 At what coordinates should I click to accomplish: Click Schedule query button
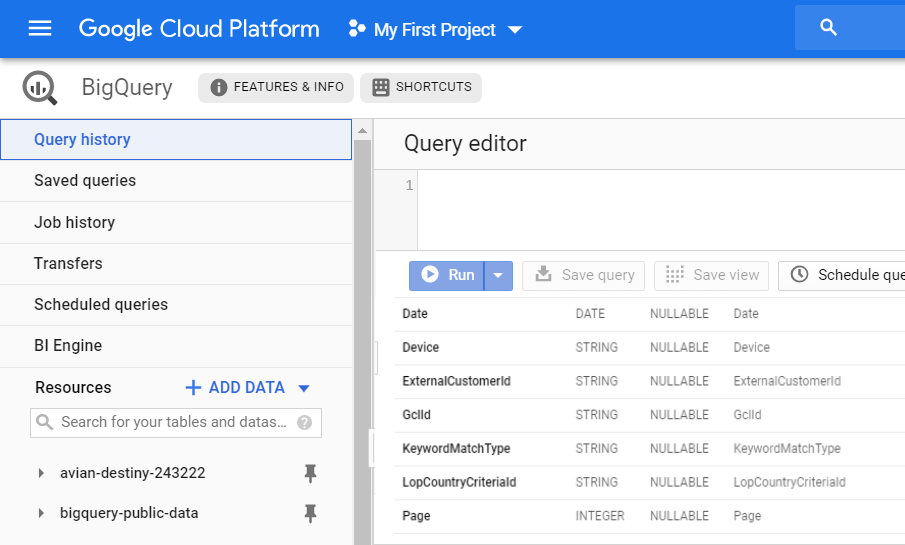tap(846, 275)
